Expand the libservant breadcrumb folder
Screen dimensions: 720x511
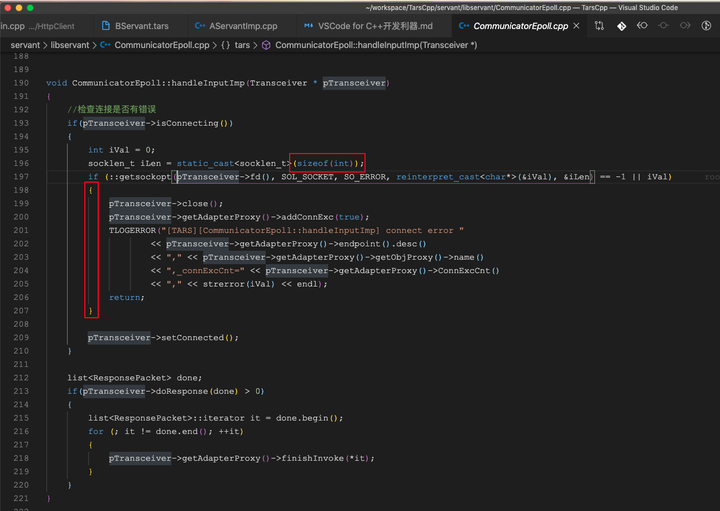click(x=70, y=45)
